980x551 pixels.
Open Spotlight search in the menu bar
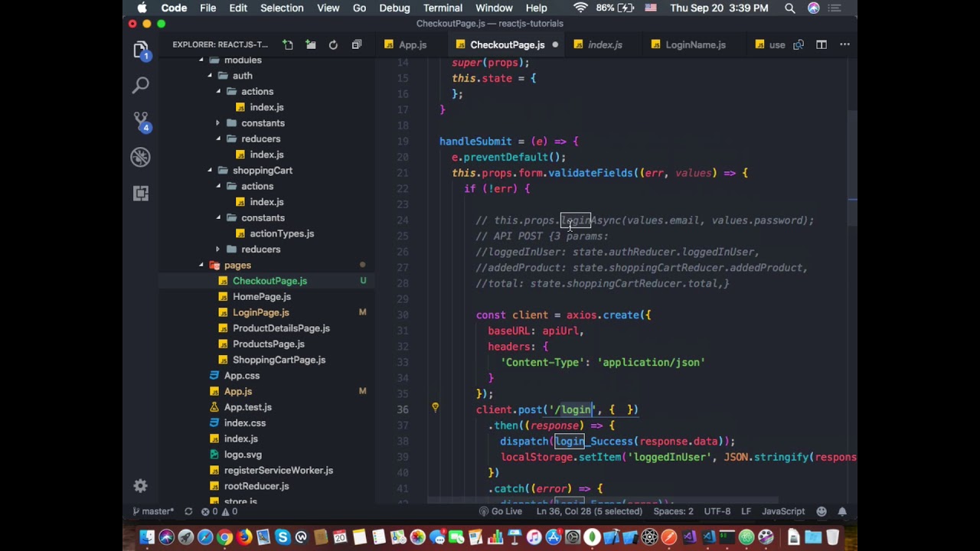point(789,8)
